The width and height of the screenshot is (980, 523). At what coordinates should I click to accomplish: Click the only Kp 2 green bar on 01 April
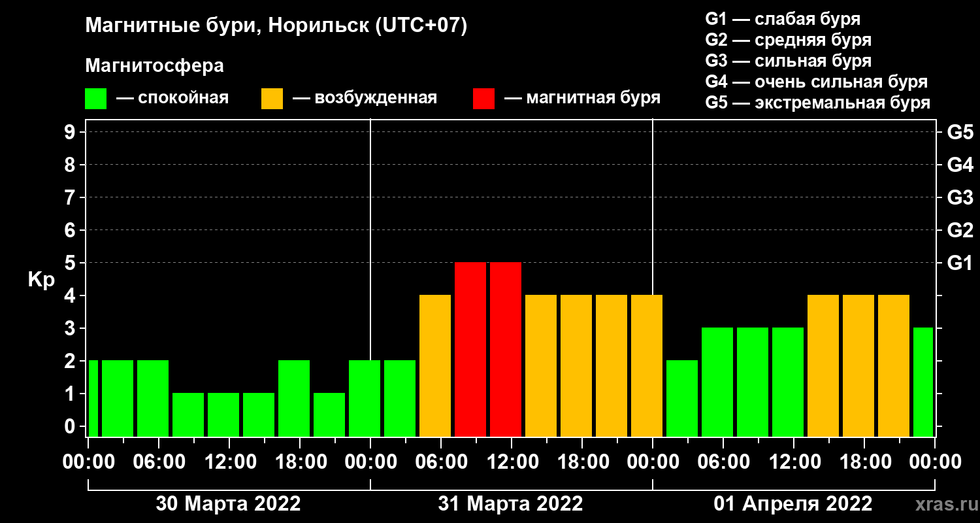(682, 398)
